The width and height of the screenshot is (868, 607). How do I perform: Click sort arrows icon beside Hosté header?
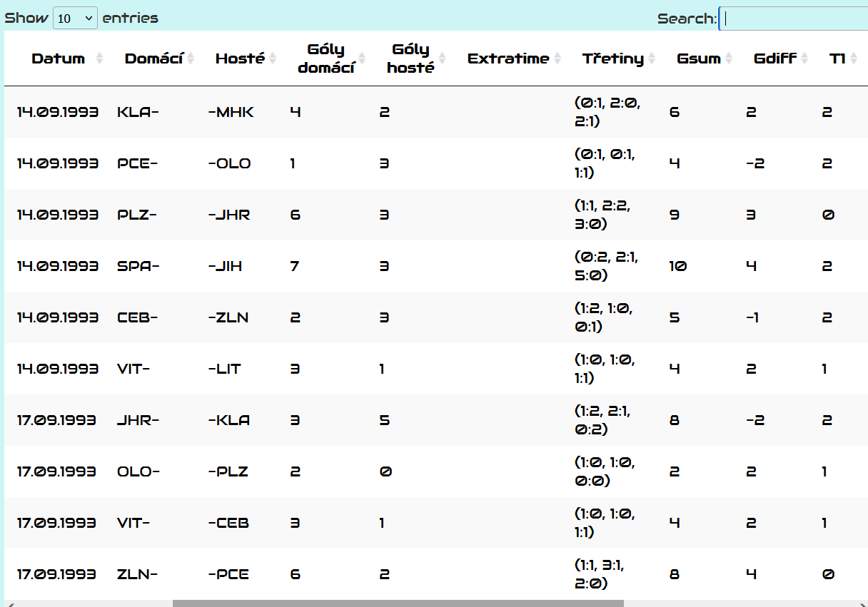[271, 59]
